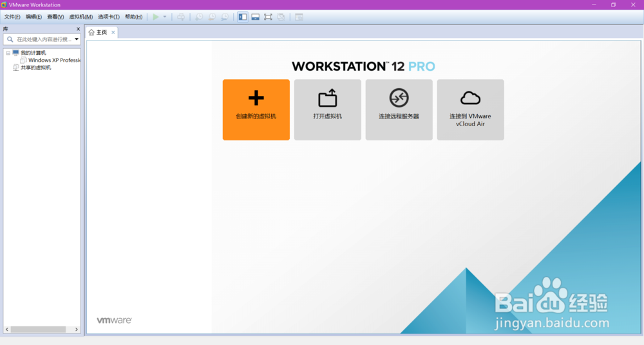Click the 打开虚拟机 tile

tap(328, 109)
